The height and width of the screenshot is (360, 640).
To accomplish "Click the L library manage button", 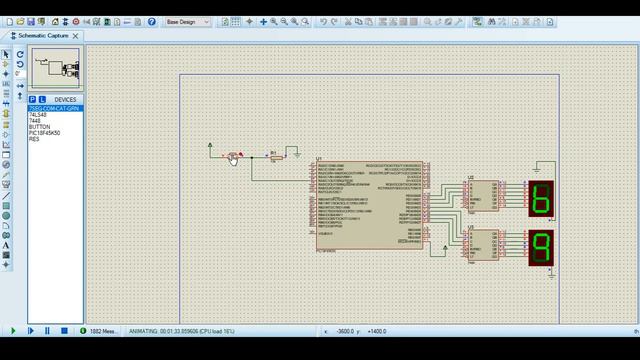I will pyautogui.click(x=42, y=99).
